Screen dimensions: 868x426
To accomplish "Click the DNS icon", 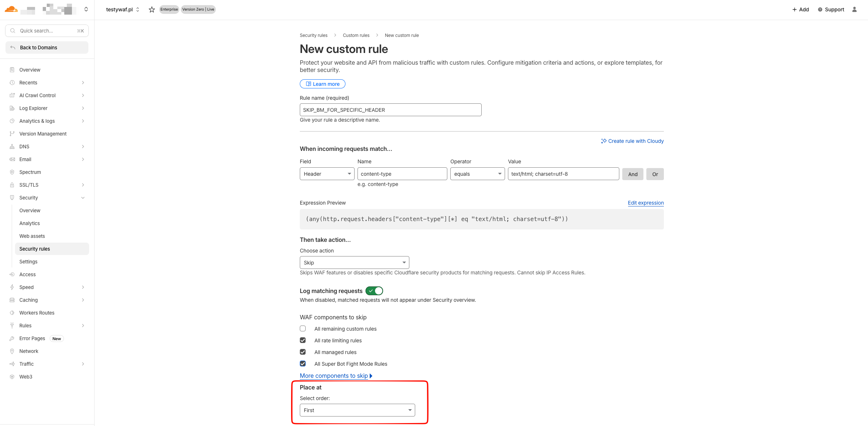I will (x=12, y=147).
